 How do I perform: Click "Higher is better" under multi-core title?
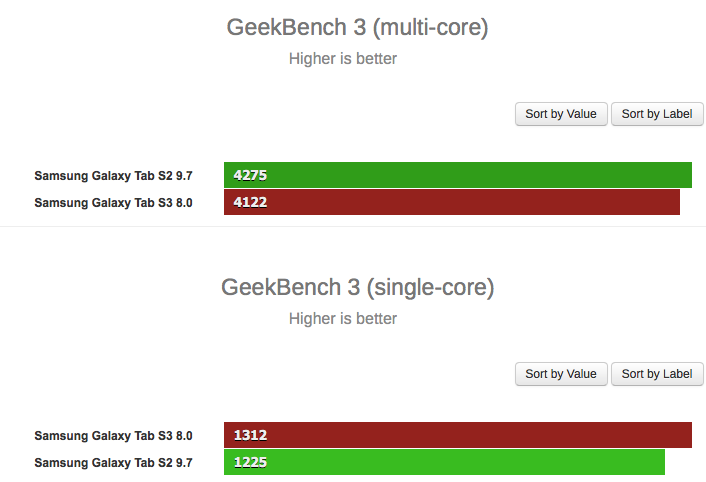coord(343,59)
